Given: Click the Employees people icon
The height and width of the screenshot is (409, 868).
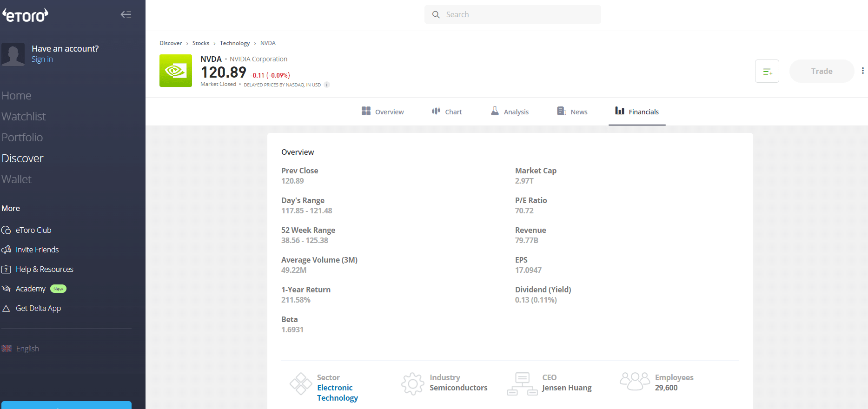Looking at the screenshot, I should pos(635,381).
